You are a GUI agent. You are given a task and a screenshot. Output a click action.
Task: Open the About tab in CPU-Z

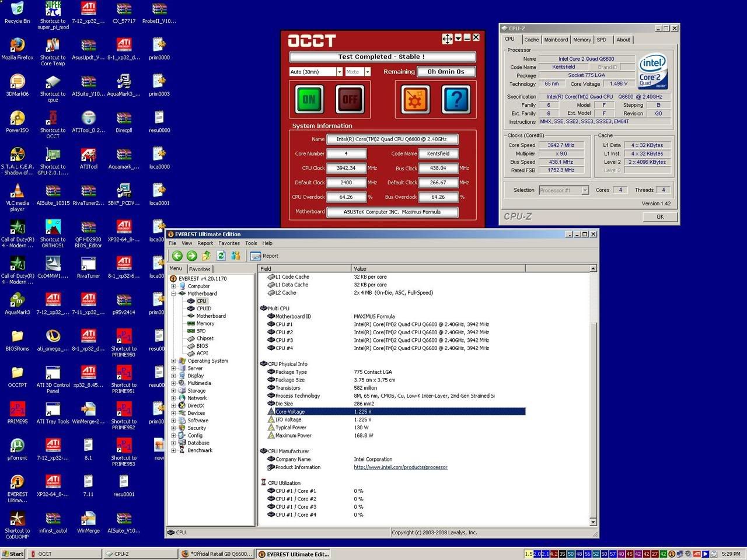coord(623,40)
